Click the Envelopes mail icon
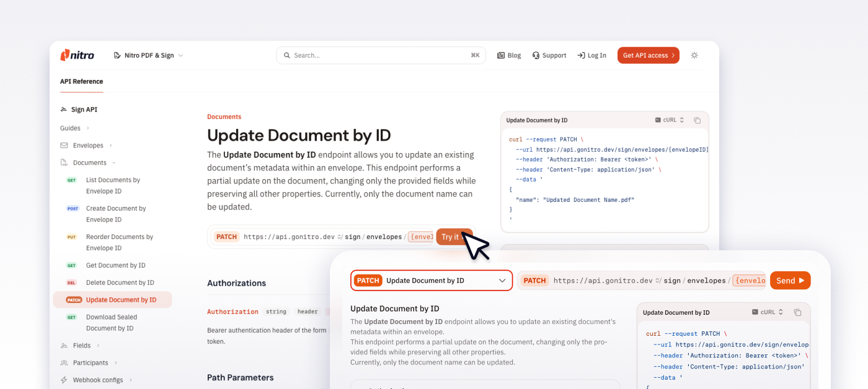 pos(64,146)
